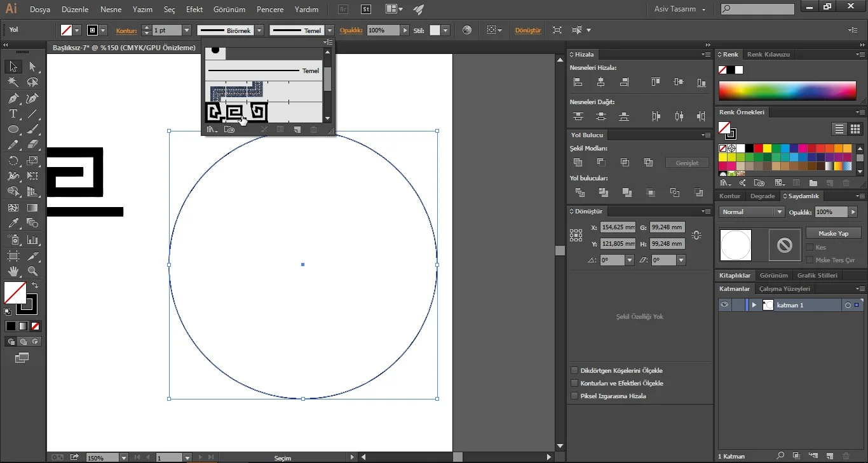Select the Zoom tool
The image size is (868, 463).
click(x=32, y=271)
